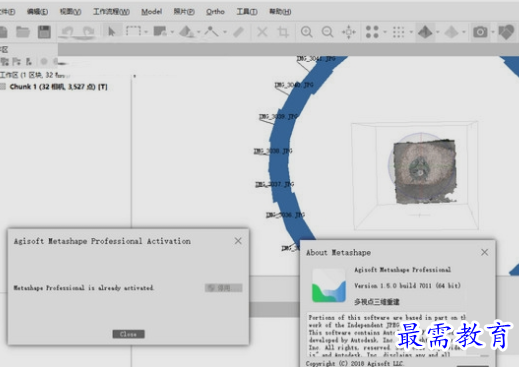Open the Model menu
The image size is (519, 367).
(x=152, y=12)
